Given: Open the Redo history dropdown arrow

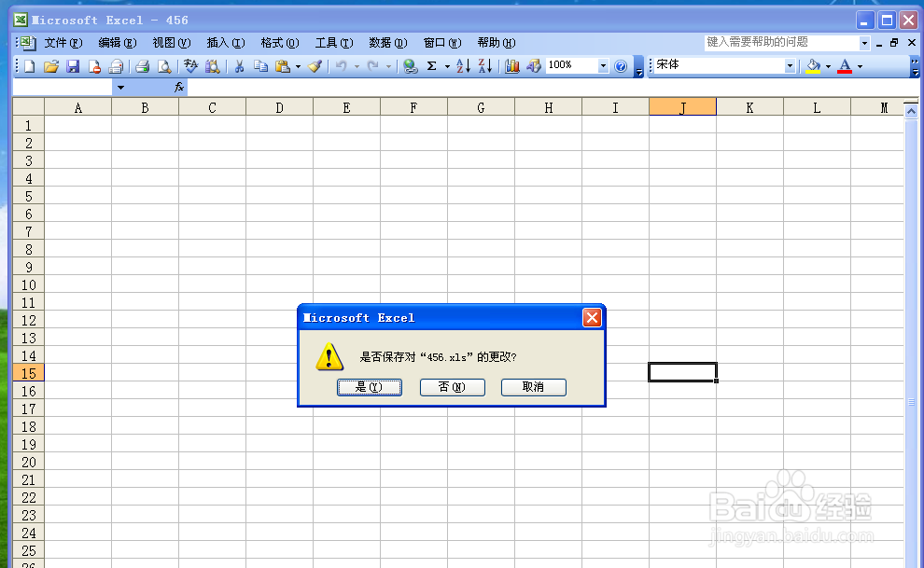Looking at the screenshot, I should pos(388,66).
